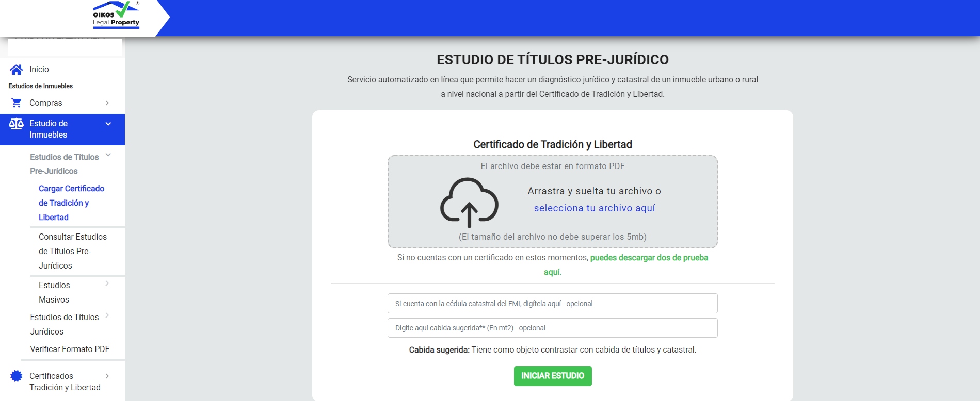Click 'Cabida sugerida:' explanation text
Screen dimensions: 980x401
click(x=553, y=350)
